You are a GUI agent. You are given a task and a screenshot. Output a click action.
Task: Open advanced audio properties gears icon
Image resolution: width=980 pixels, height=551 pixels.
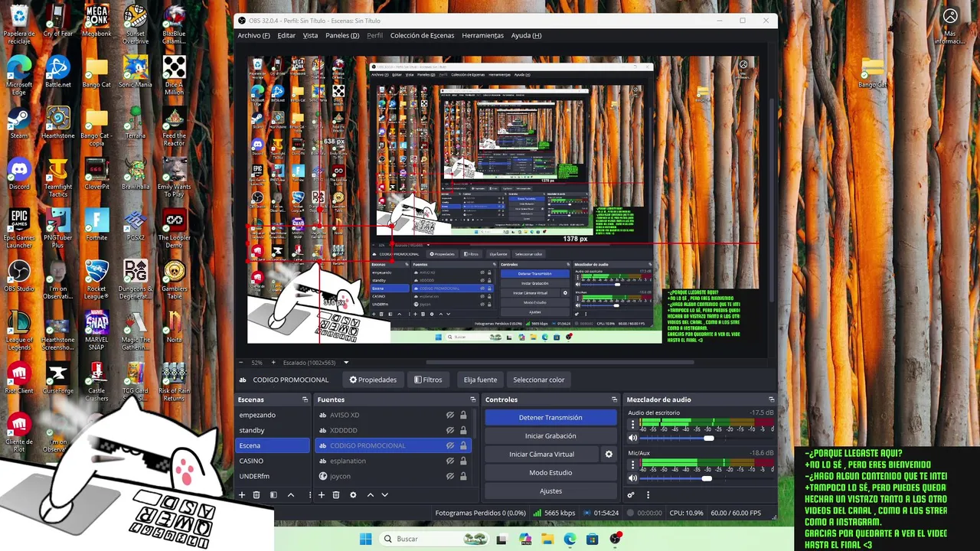[x=631, y=495]
